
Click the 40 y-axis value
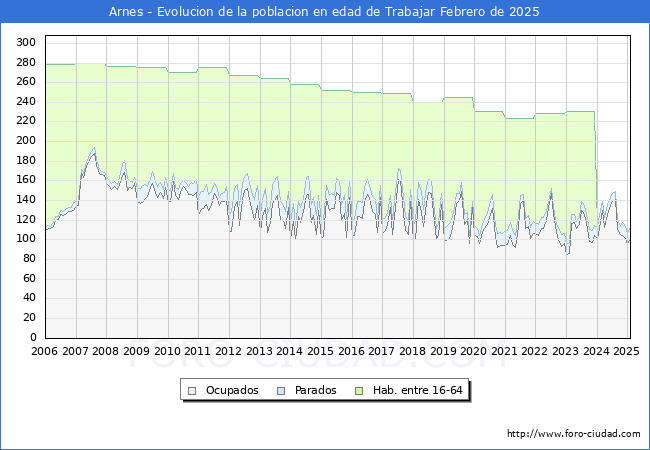pos(29,298)
